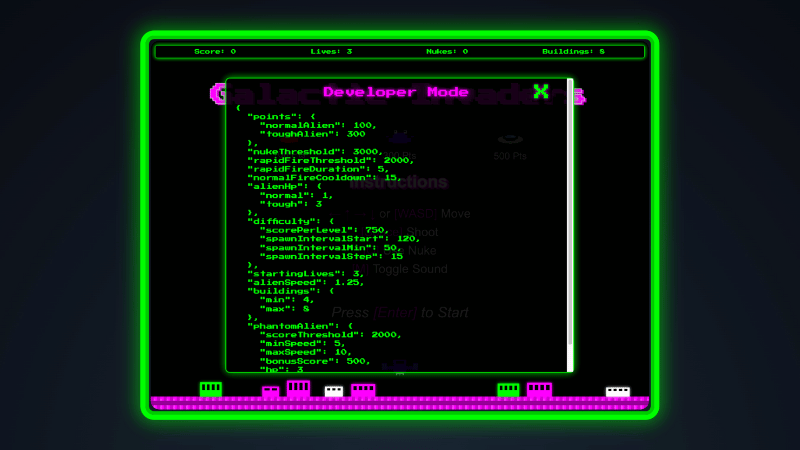Screen dimensions: 800x450
Task: Click the "rapidFireThreshold": 2000 line
Action: 331,160
